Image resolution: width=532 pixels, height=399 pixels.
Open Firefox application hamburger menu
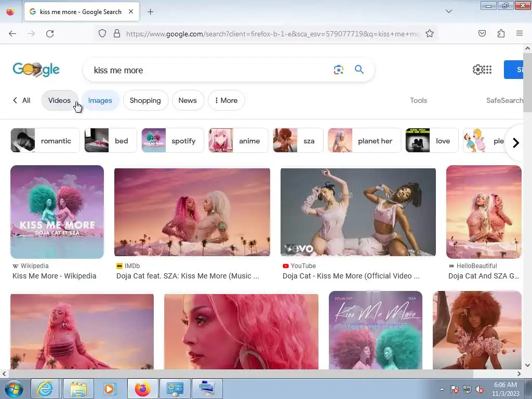tap(520, 33)
